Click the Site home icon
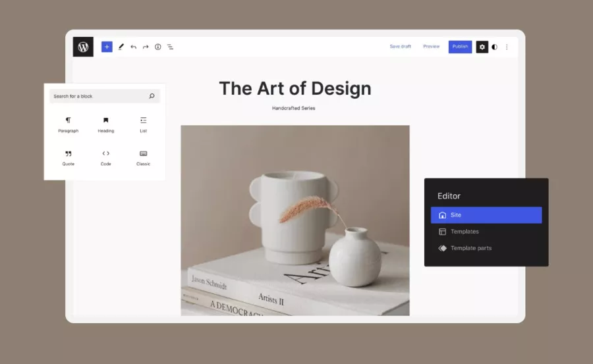 (442, 215)
